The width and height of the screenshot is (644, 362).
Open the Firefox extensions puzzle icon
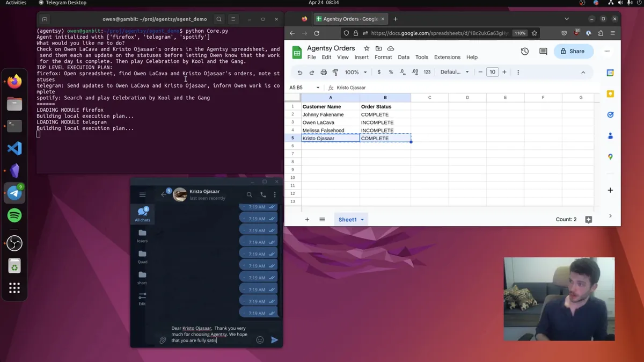click(x=601, y=33)
